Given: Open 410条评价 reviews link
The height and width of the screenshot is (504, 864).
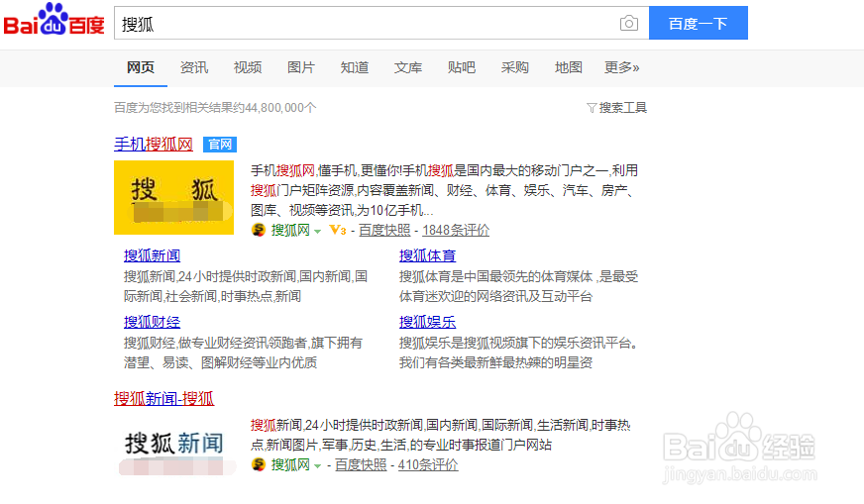Looking at the screenshot, I should [428, 465].
